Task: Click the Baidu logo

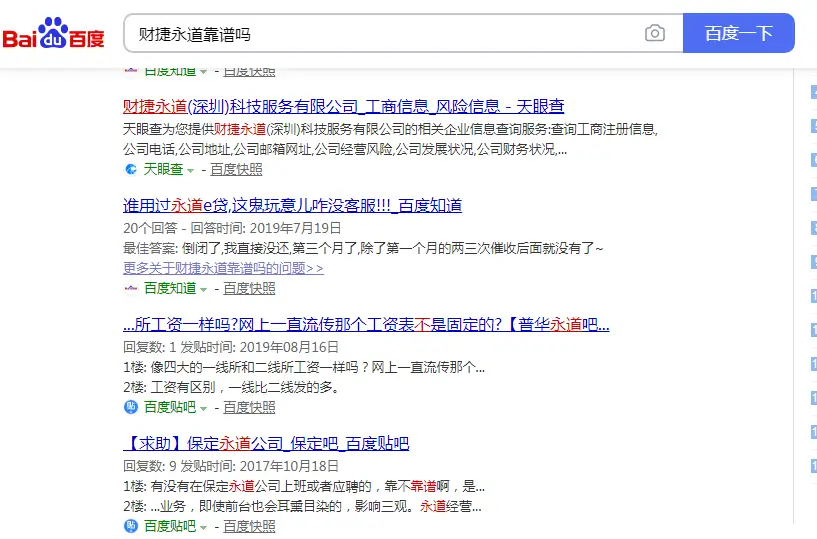Action: point(54,33)
